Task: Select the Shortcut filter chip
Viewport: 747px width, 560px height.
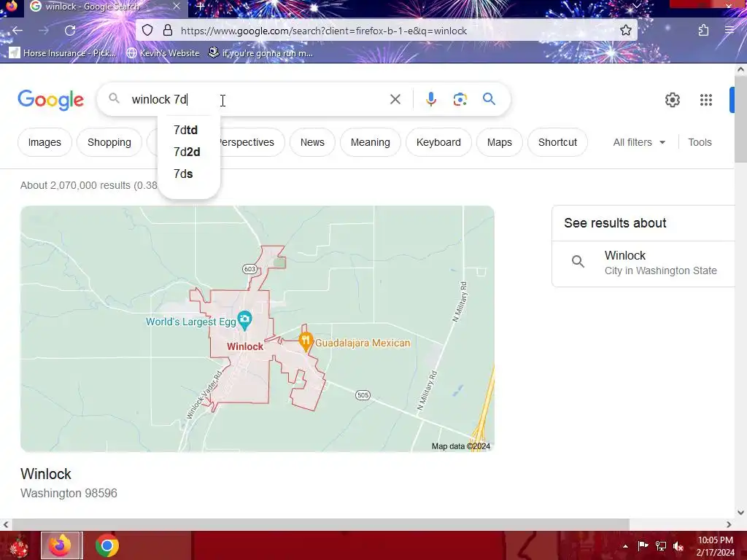Action: pos(557,142)
